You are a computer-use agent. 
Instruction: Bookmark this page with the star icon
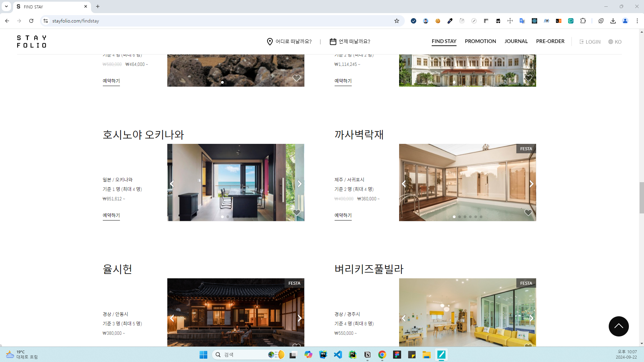click(396, 21)
